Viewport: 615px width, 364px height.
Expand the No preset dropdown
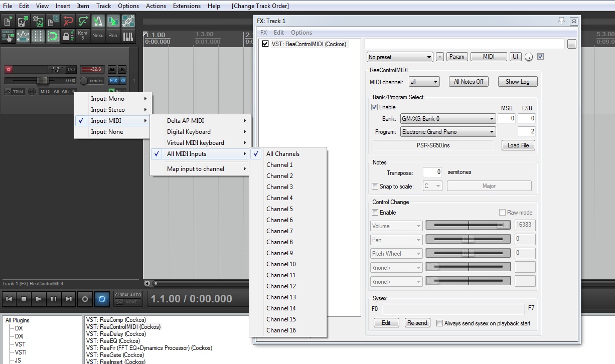(x=400, y=57)
